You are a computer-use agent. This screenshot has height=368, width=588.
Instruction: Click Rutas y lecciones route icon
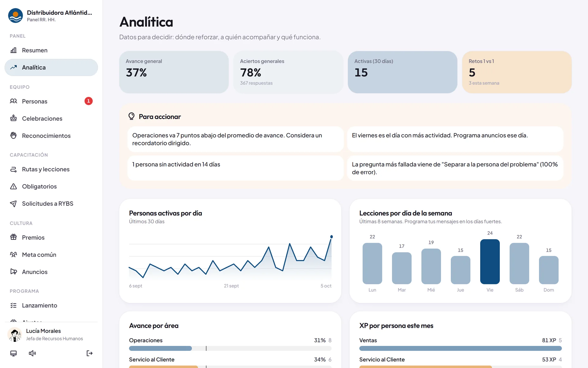coord(13,169)
